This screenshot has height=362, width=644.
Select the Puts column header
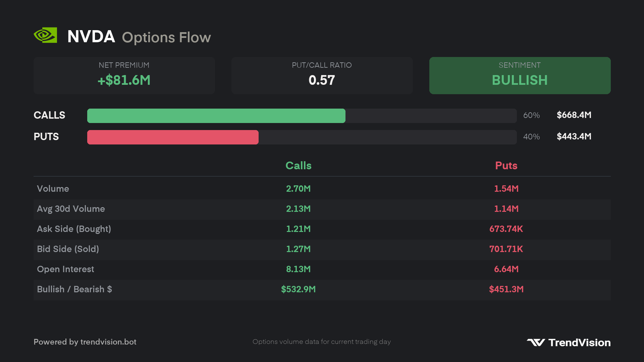506,166
